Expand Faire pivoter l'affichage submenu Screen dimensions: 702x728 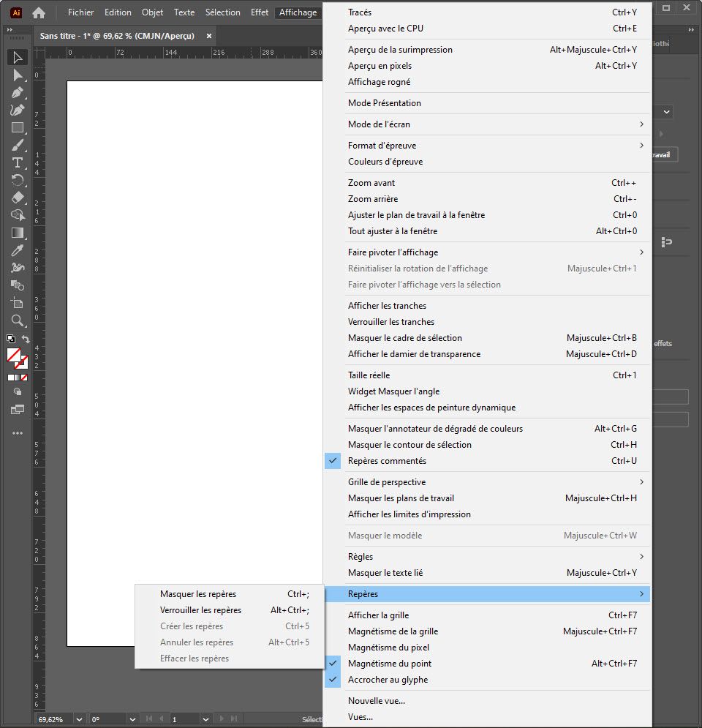[487, 252]
